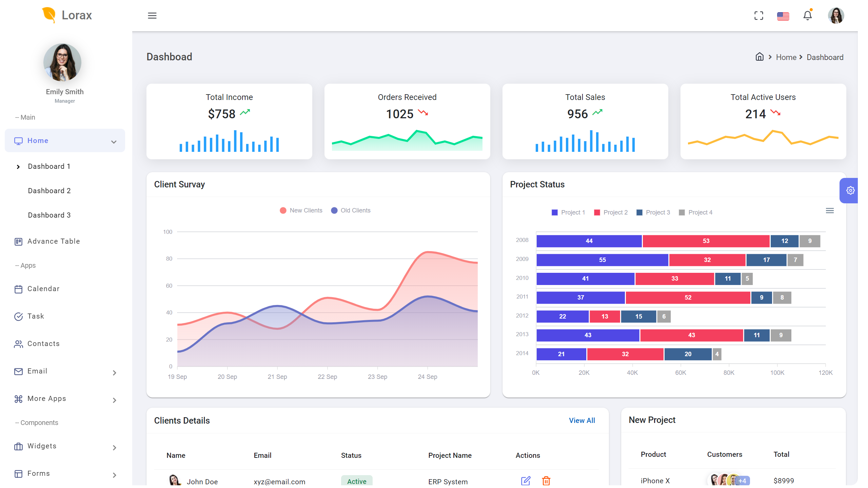Toggle the New Clients series
The width and height of the screenshot is (868, 488).
(301, 210)
